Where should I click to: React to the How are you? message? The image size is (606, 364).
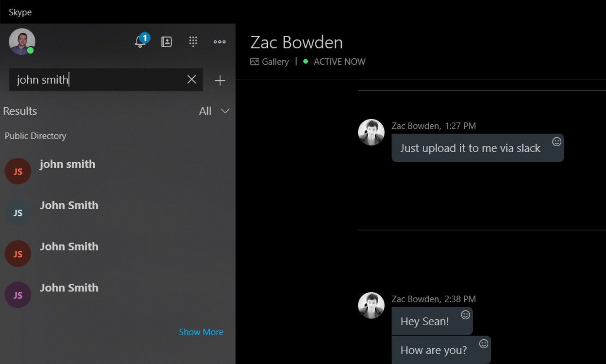pos(484,343)
